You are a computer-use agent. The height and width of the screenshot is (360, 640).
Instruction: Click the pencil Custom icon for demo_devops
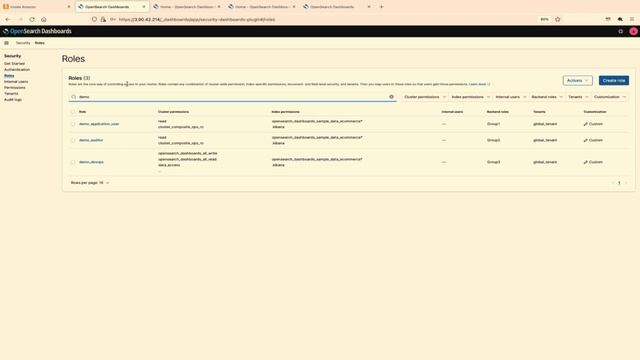pos(586,162)
